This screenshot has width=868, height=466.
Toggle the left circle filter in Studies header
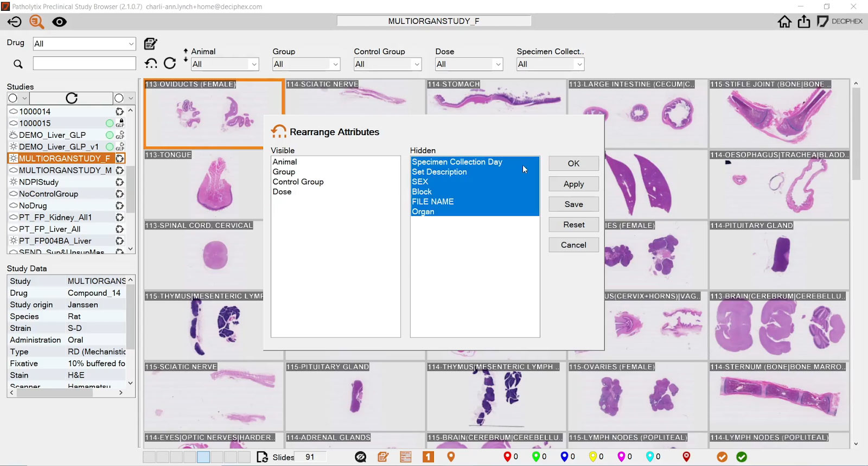[13, 98]
